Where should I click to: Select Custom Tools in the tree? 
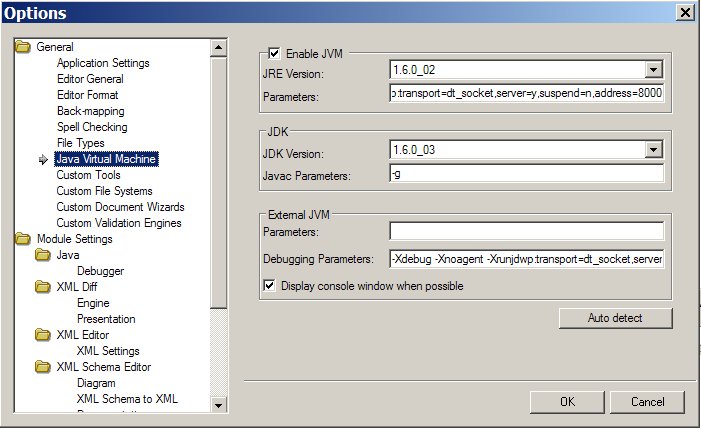88,175
